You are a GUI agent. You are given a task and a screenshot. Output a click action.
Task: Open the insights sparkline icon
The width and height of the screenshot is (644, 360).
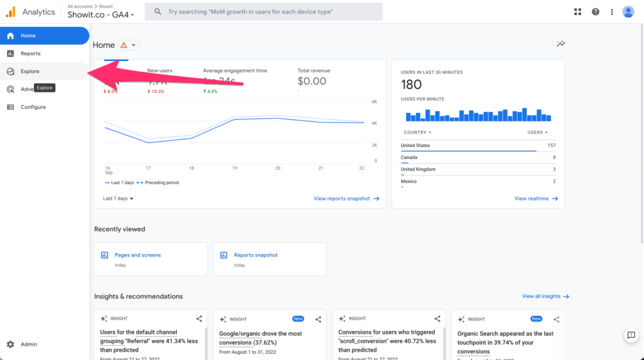[560, 43]
